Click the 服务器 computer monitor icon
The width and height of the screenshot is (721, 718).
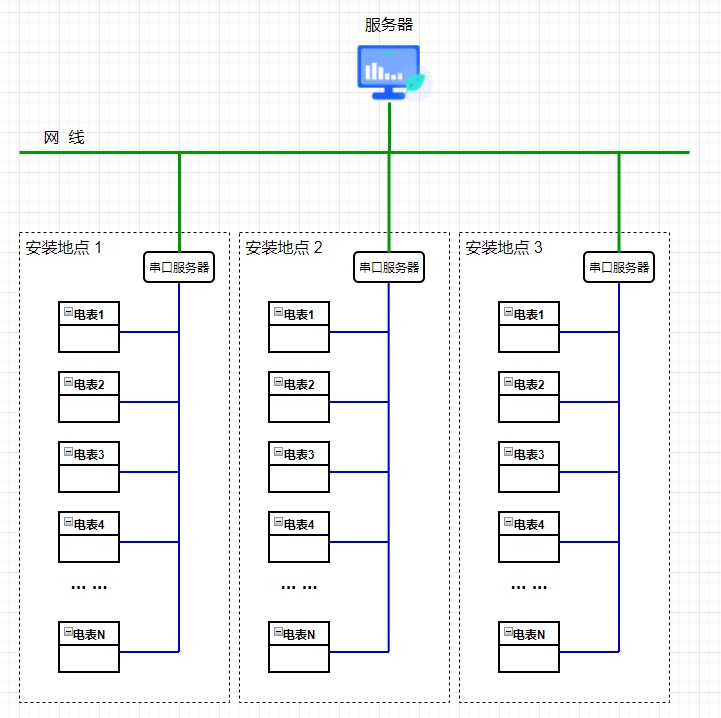point(388,72)
